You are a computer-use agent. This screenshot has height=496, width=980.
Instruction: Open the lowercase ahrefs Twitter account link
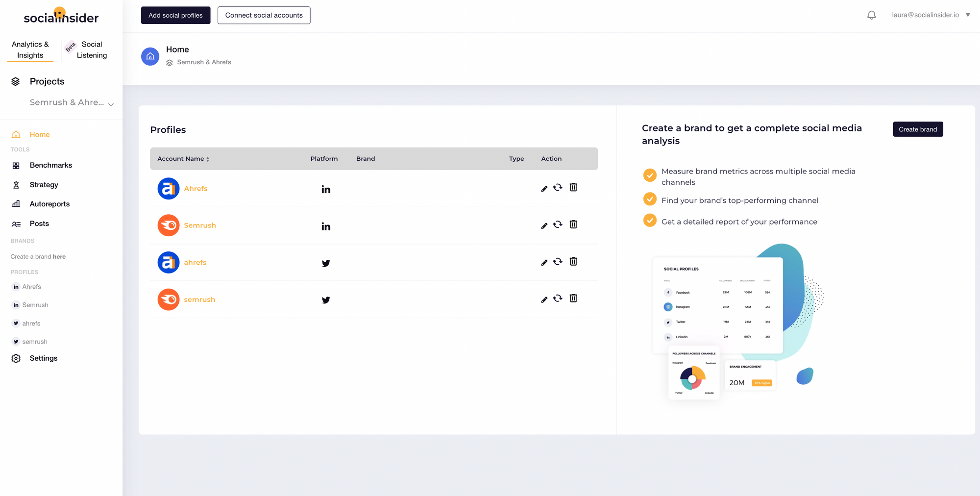click(195, 263)
